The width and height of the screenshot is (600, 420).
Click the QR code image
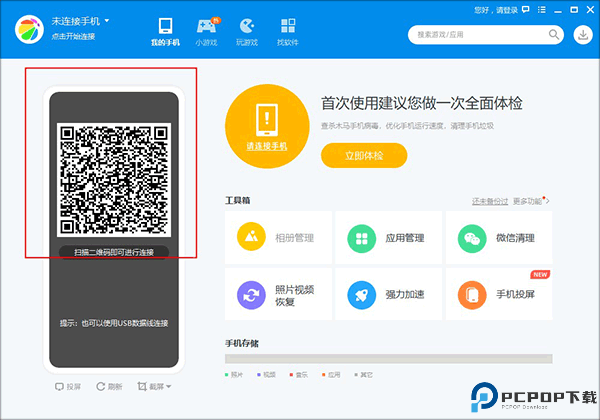tap(114, 180)
